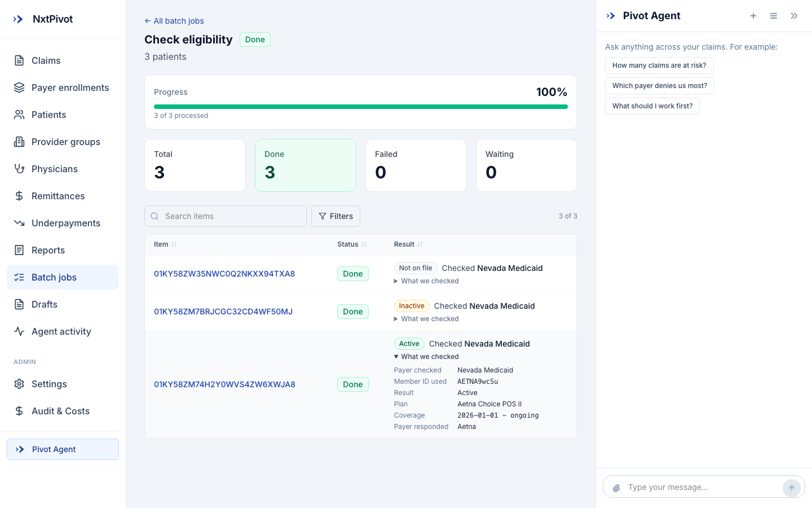Sort table by Status column

(x=352, y=244)
